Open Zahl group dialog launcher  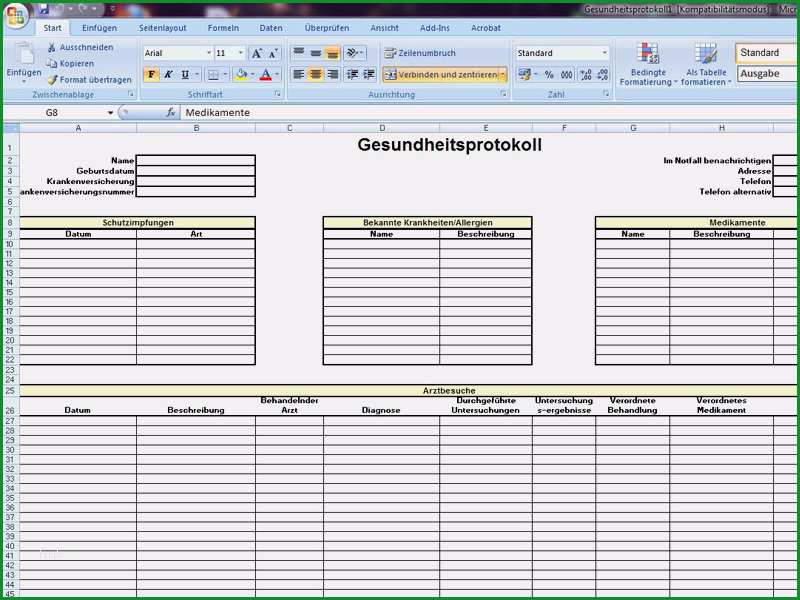606,94
